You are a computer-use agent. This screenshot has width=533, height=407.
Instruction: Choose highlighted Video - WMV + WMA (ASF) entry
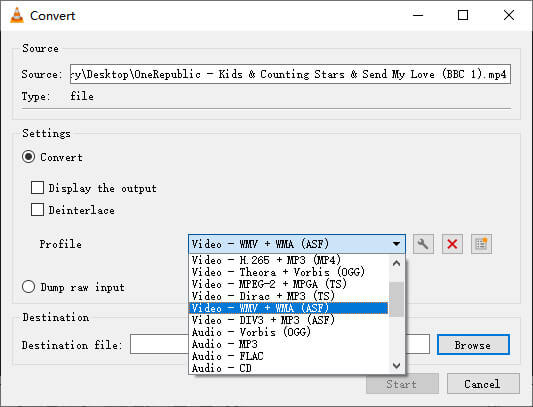click(288, 308)
